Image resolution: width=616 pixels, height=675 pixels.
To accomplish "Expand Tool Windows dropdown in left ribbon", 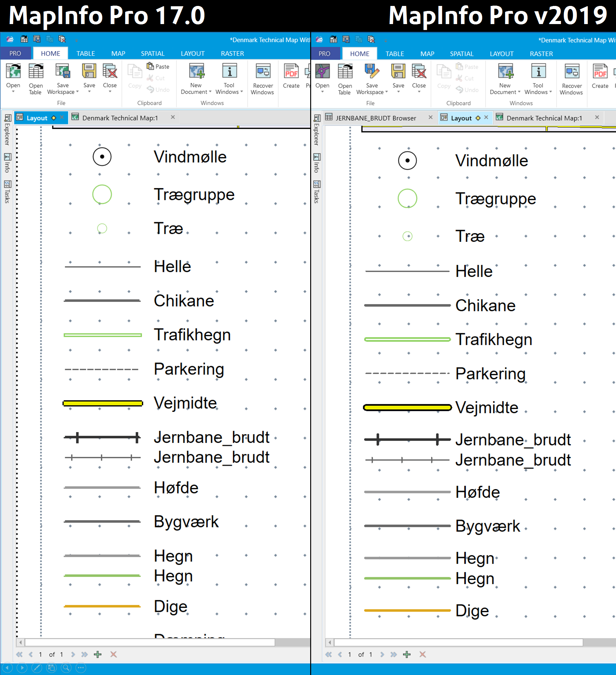I will coord(241,92).
